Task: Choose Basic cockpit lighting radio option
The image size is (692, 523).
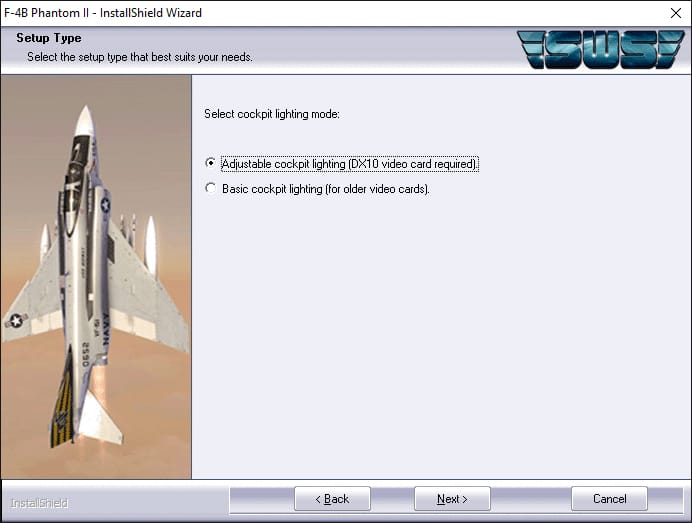Action: tap(210, 188)
